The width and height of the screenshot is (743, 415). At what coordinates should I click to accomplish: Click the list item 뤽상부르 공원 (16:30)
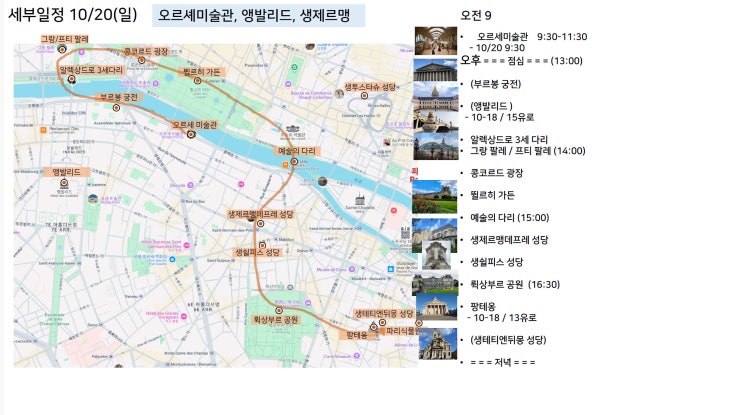tap(515, 284)
